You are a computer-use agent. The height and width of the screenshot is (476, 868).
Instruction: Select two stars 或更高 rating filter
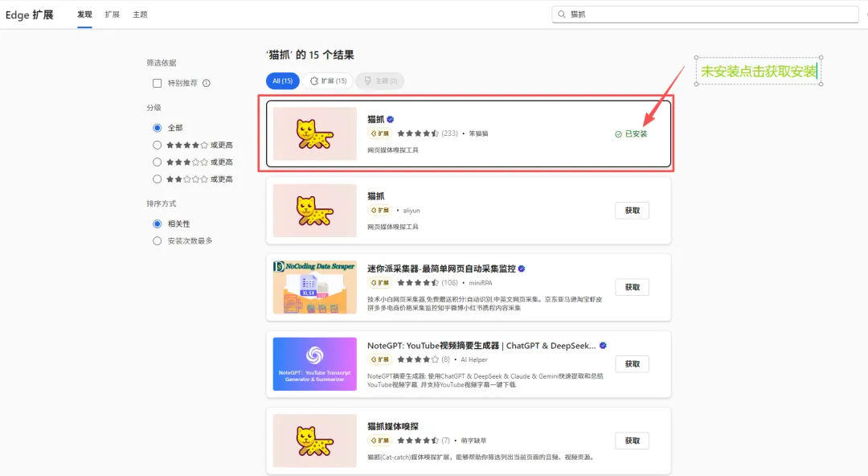click(158, 179)
